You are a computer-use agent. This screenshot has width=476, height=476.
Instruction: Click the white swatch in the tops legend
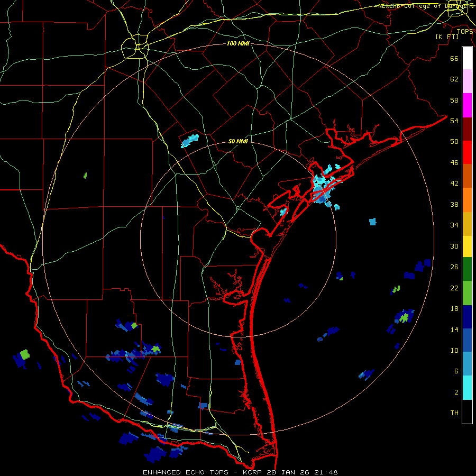[467, 58]
